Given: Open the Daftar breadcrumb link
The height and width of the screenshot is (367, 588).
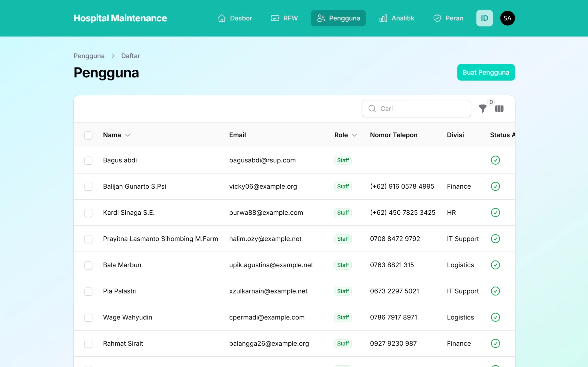Looking at the screenshot, I should (131, 56).
